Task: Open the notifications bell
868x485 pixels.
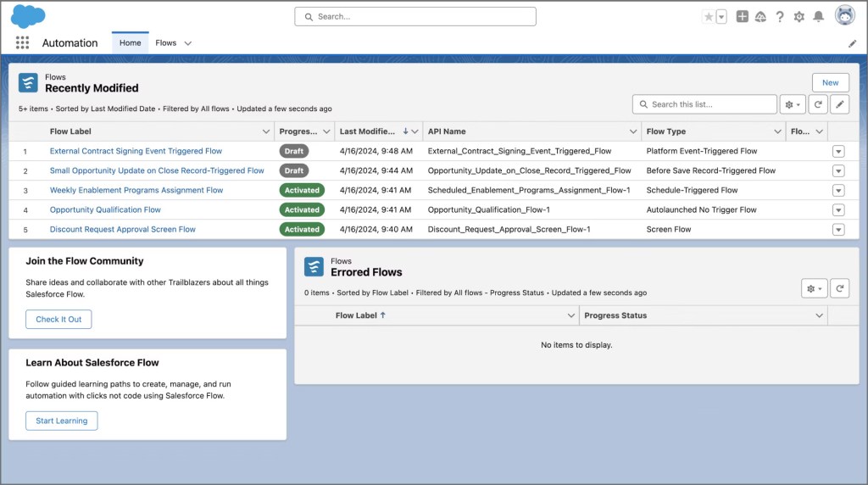Action: [818, 17]
